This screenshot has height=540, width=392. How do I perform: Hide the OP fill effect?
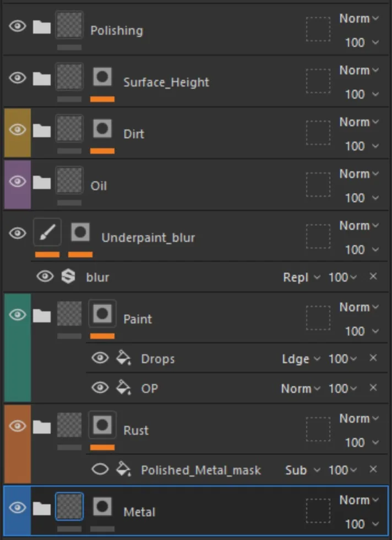click(x=100, y=387)
